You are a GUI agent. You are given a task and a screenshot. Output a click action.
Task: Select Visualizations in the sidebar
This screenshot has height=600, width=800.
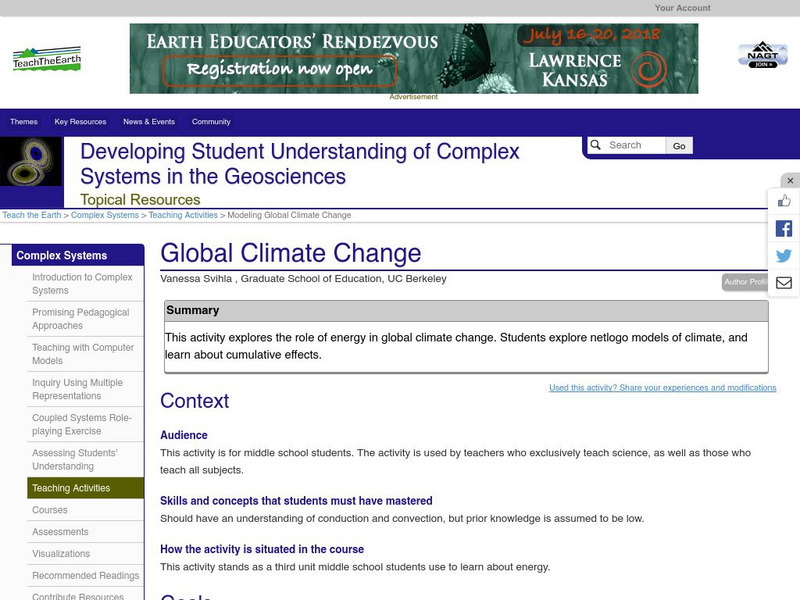point(61,554)
